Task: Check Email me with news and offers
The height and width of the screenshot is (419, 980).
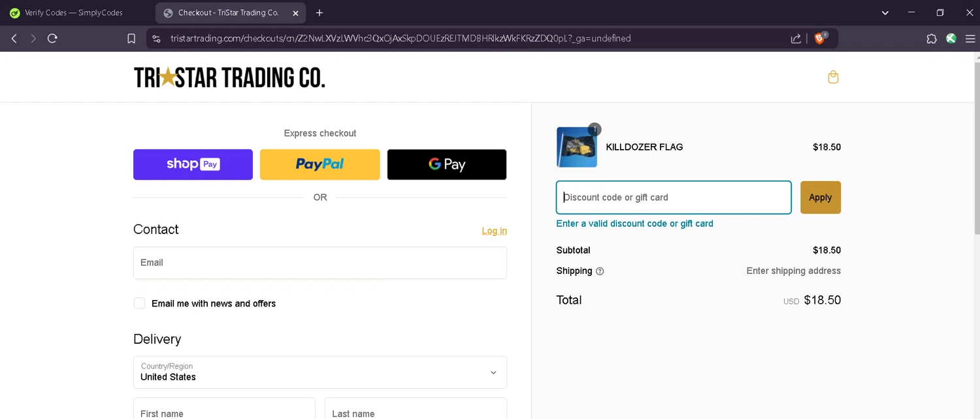Action: (139, 303)
